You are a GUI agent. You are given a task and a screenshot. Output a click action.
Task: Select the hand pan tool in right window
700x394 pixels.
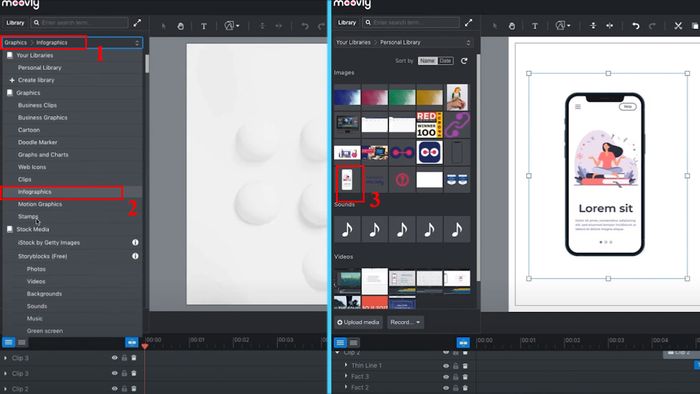[512, 26]
